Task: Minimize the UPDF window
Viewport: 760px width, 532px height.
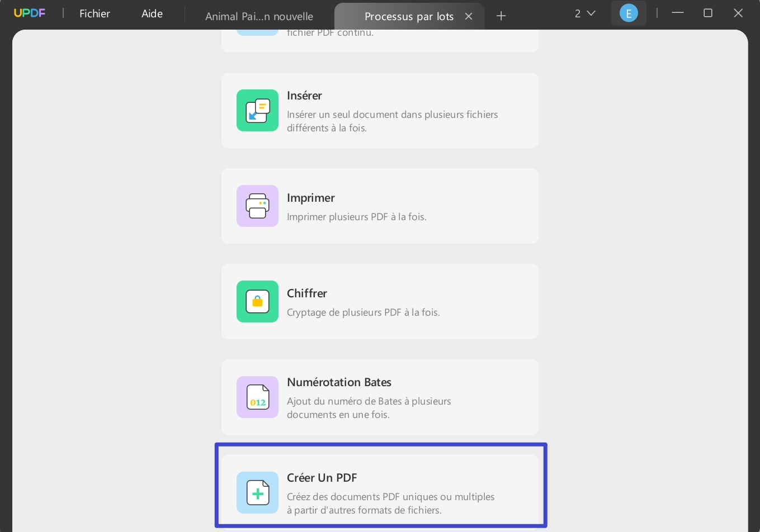Action: pos(678,13)
